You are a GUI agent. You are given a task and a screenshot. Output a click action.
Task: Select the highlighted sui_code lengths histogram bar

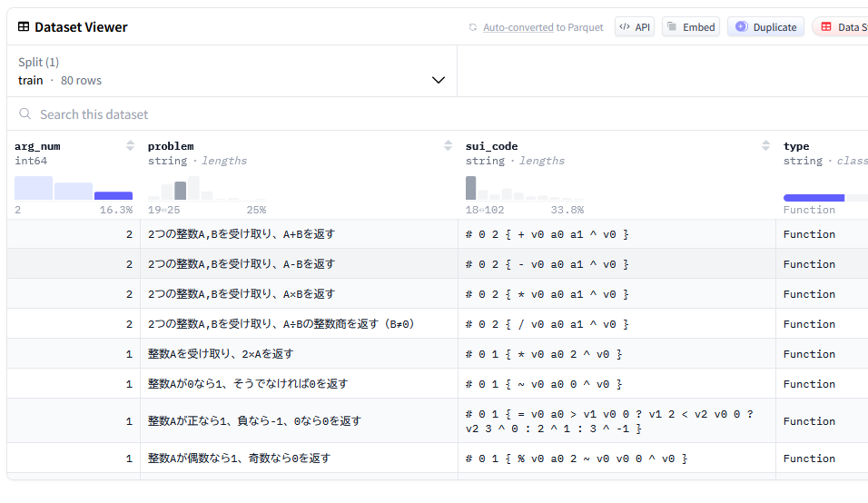click(470, 188)
